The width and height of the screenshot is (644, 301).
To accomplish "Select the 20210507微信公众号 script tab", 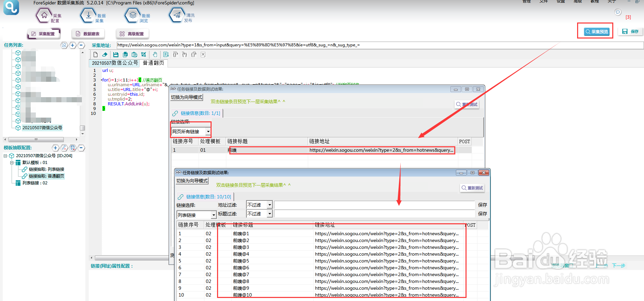I will click(x=115, y=63).
